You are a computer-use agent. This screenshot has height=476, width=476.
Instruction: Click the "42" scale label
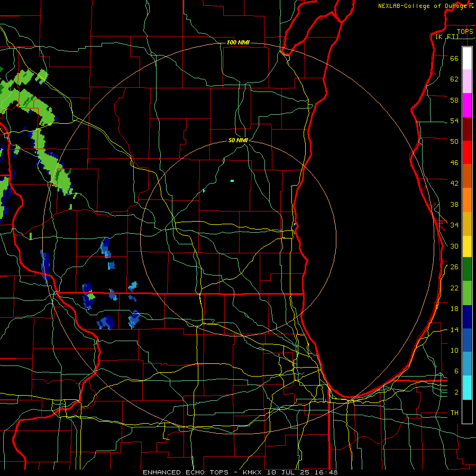[454, 184]
